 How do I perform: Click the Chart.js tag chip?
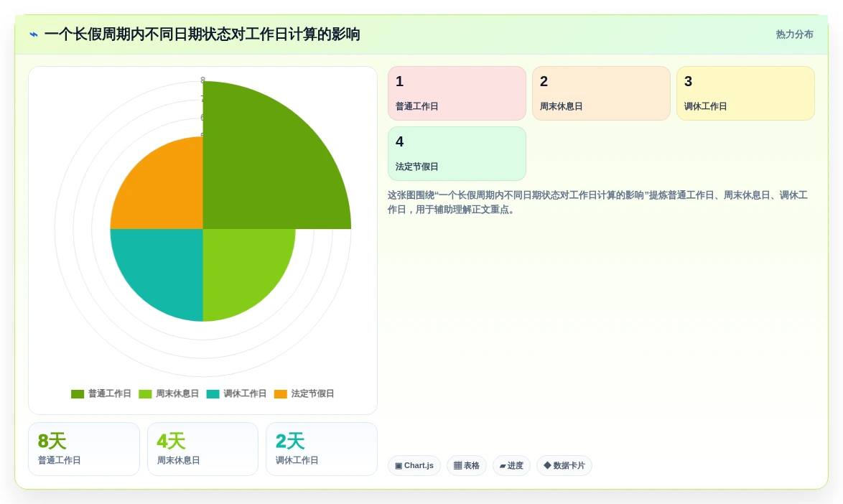[414, 465]
